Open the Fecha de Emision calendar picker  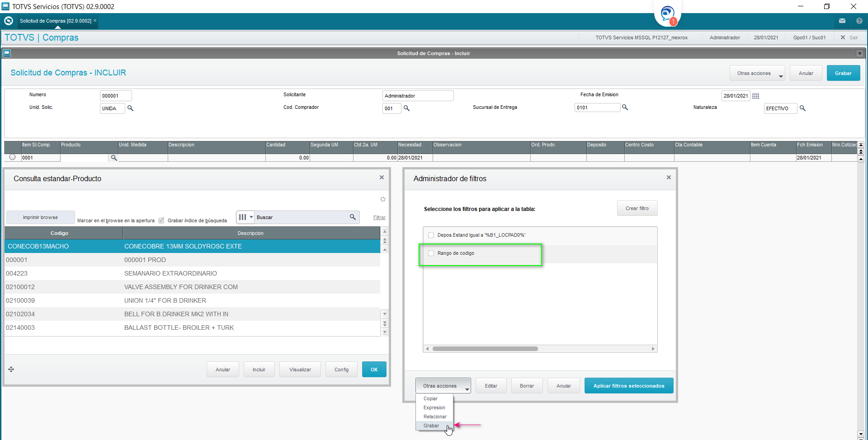(x=755, y=96)
